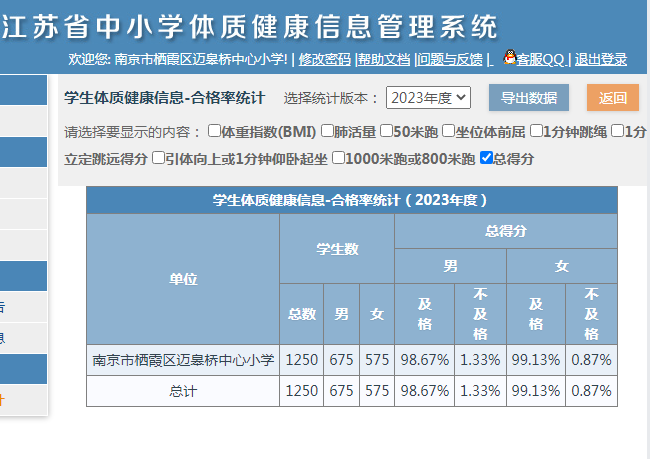The width and height of the screenshot is (650, 459).
Task: Open the 帮助文档 link
Action: click(384, 60)
